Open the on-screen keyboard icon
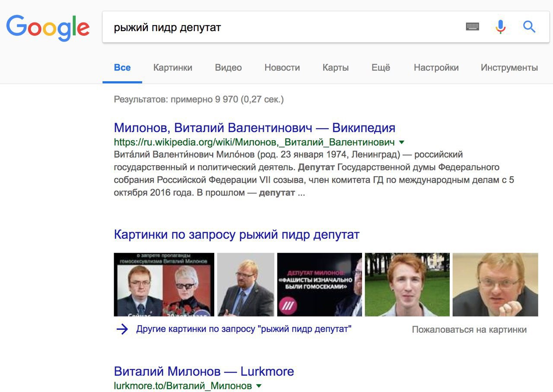553x392 pixels. [473, 27]
